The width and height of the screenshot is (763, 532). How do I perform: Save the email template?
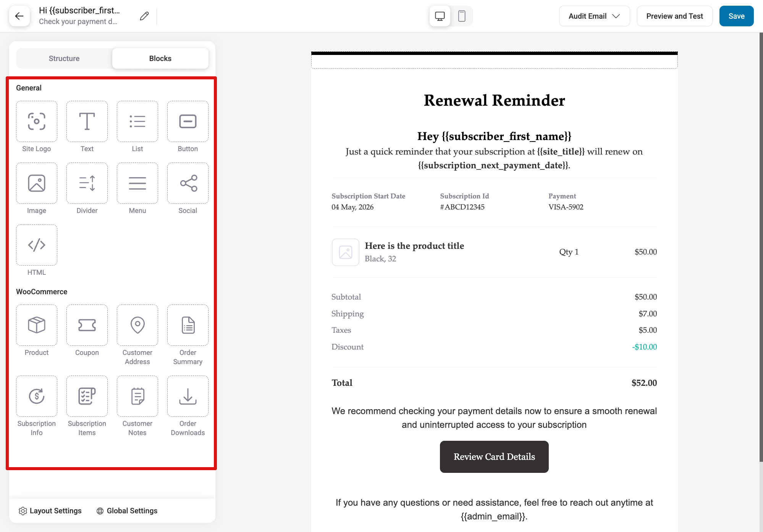(736, 16)
